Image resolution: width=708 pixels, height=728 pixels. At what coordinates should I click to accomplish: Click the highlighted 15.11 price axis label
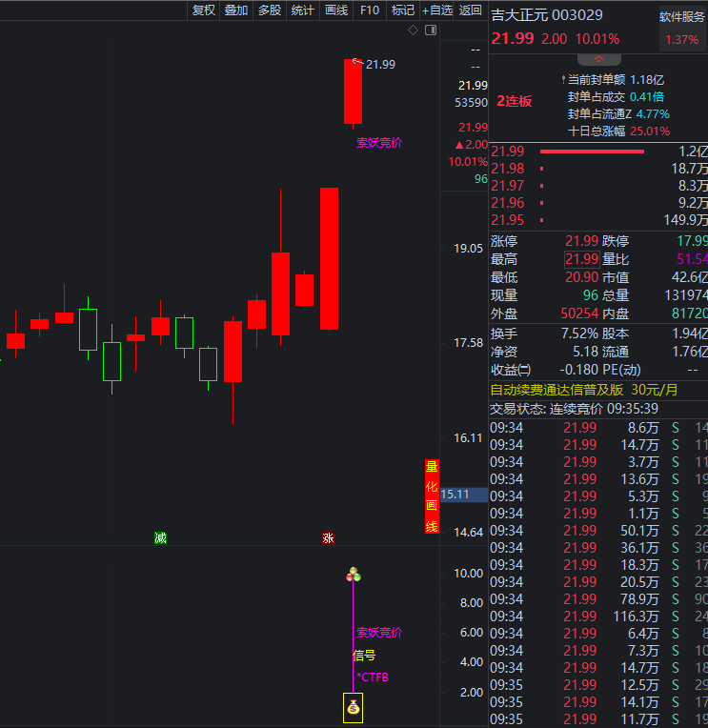(464, 495)
